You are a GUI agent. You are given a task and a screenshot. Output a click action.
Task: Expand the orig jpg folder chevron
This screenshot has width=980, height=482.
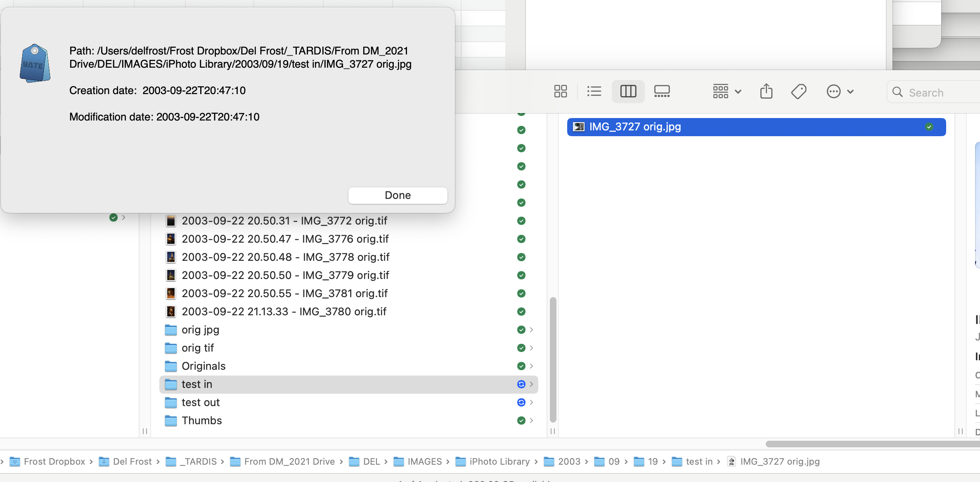[531, 330]
